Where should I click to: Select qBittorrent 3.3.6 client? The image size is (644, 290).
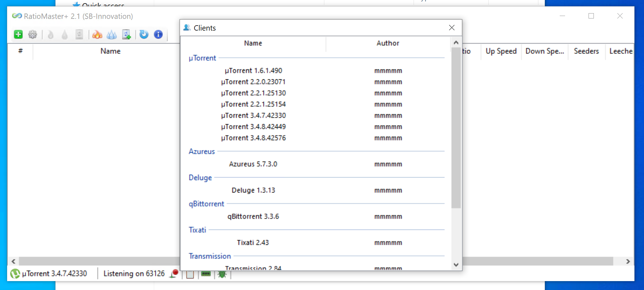pos(253,216)
